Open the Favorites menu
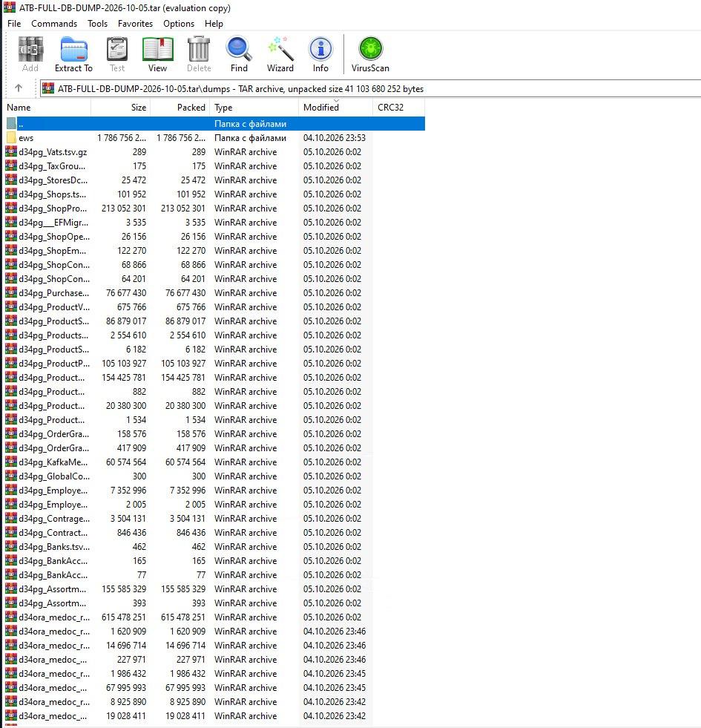 coord(135,23)
